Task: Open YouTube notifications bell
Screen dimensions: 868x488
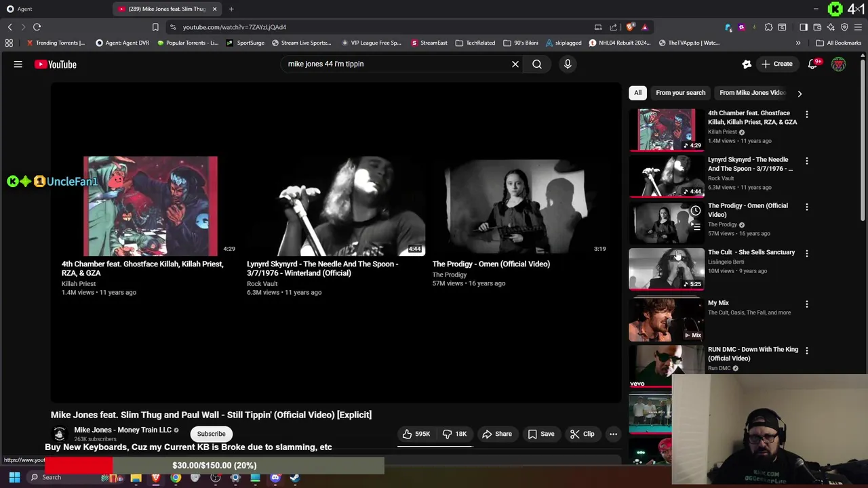Action: (x=813, y=64)
